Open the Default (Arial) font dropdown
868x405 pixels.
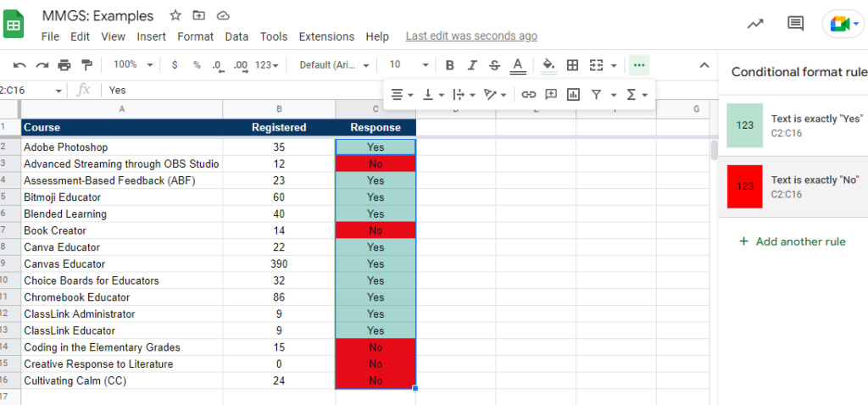click(334, 64)
